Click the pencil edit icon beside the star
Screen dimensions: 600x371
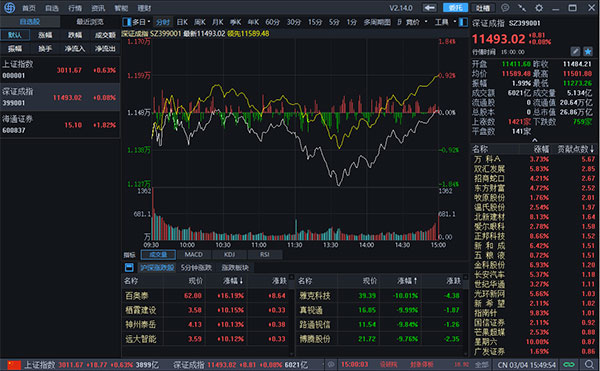[575, 51]
